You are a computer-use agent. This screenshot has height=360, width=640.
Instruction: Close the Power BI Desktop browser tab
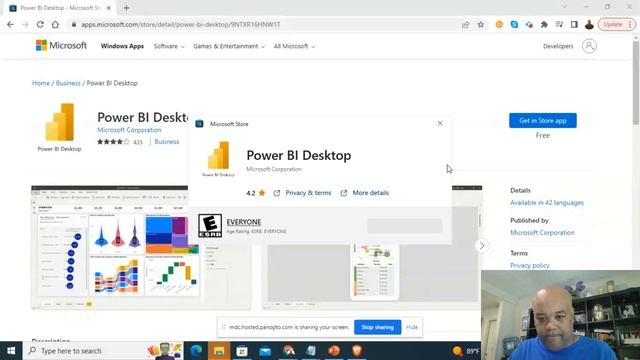(x=109, y=8)
